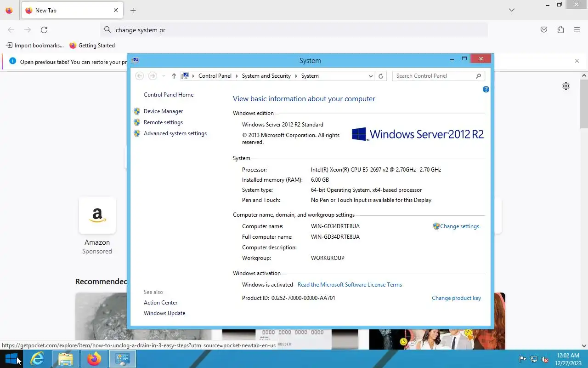Screen dimensions: 588x368
Task: Click the Action Center flag tray icon
Action: pyautogui.click(x=522, y=359)
